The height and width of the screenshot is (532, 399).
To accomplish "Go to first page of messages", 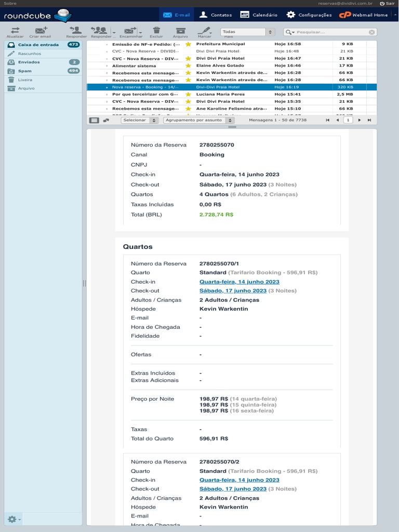I will click(327, 120).
